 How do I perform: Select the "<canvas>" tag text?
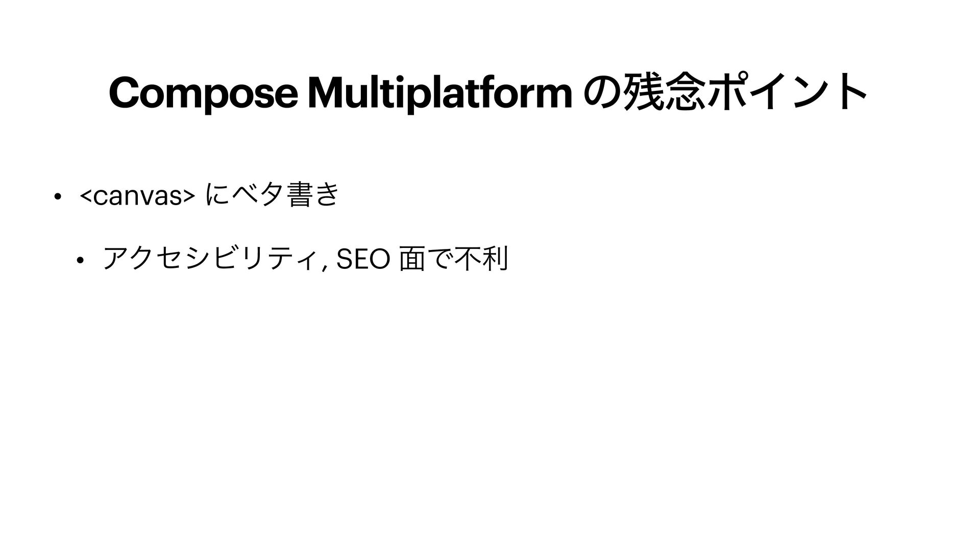click(x=138, y=196)
